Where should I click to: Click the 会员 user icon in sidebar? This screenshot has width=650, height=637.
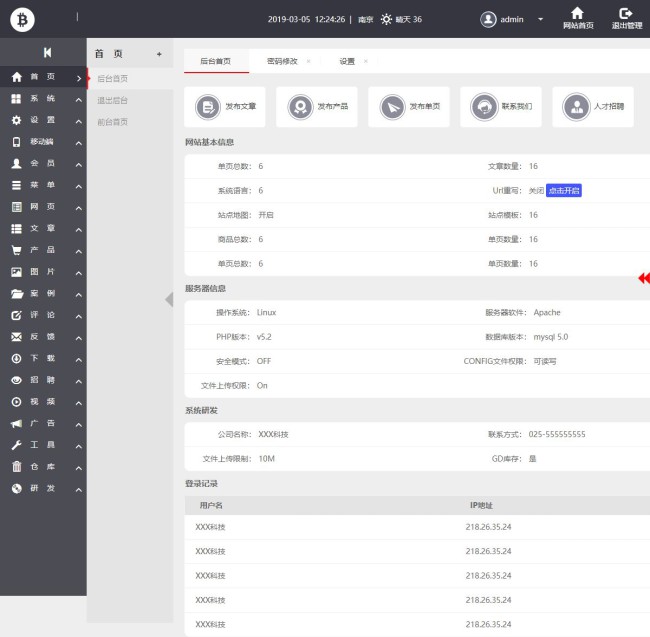pos(16,164)
